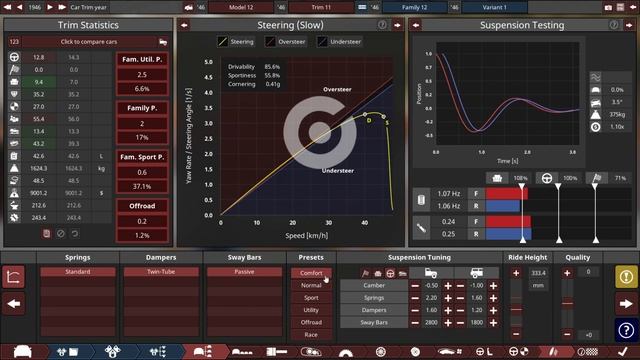Lower the Ride Height with minus
This screenshot has width=640, height=360.
coord(516,334)
